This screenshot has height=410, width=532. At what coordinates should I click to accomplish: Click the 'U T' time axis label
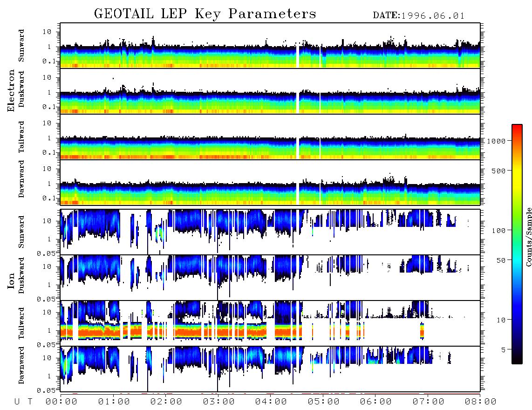(x=23, y=402)
